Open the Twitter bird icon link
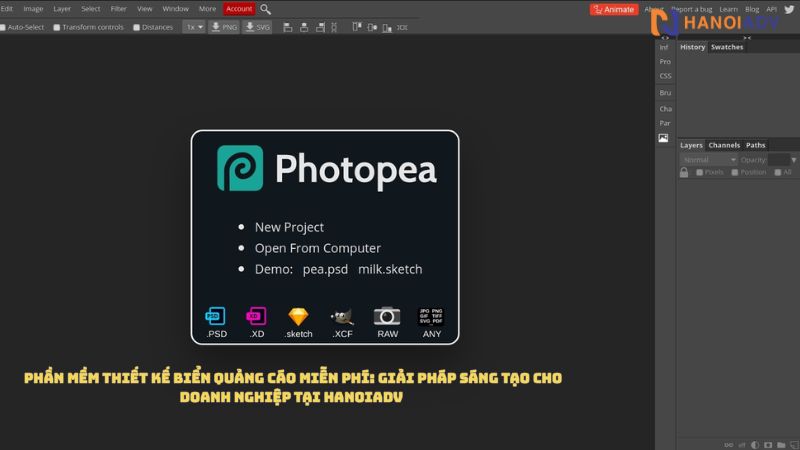The height and width of the screenshot is (450, 800). 789,9
